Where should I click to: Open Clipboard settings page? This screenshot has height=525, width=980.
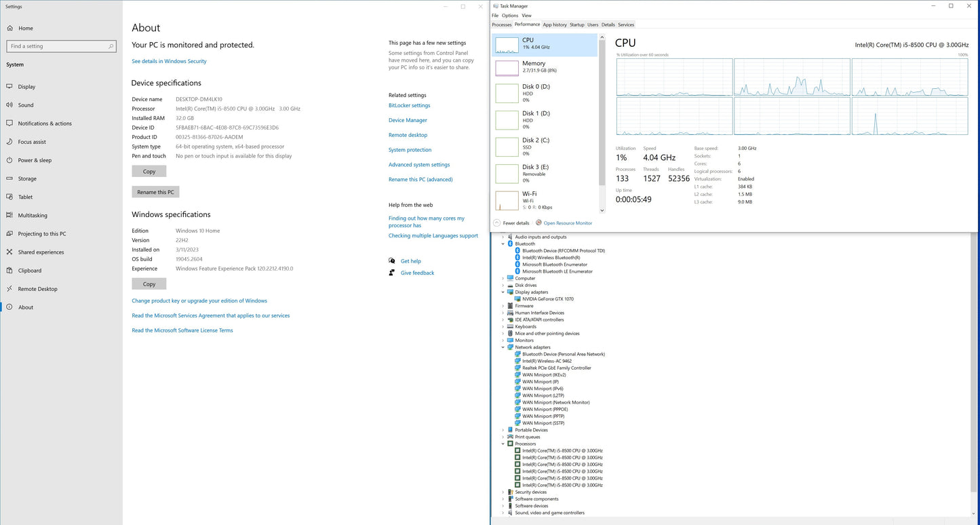click(x=29, y=271)
